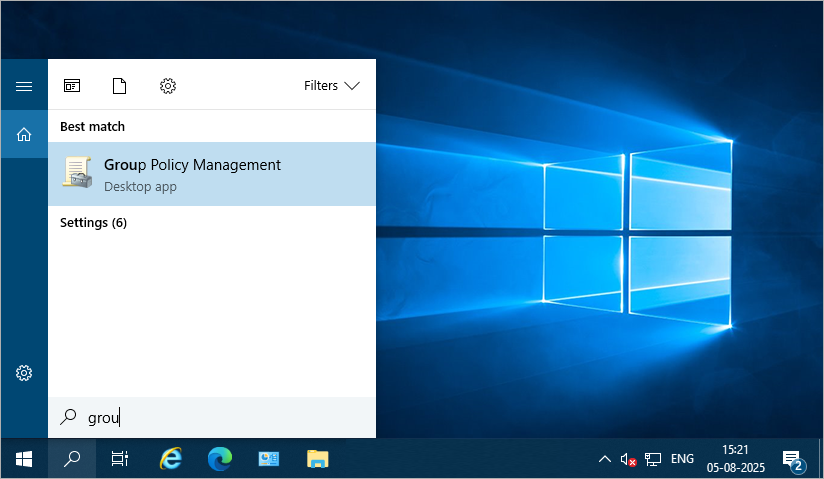Filter search results by Apps icon
This screenshot has height=479, width=824.
(x=72, y=86)
